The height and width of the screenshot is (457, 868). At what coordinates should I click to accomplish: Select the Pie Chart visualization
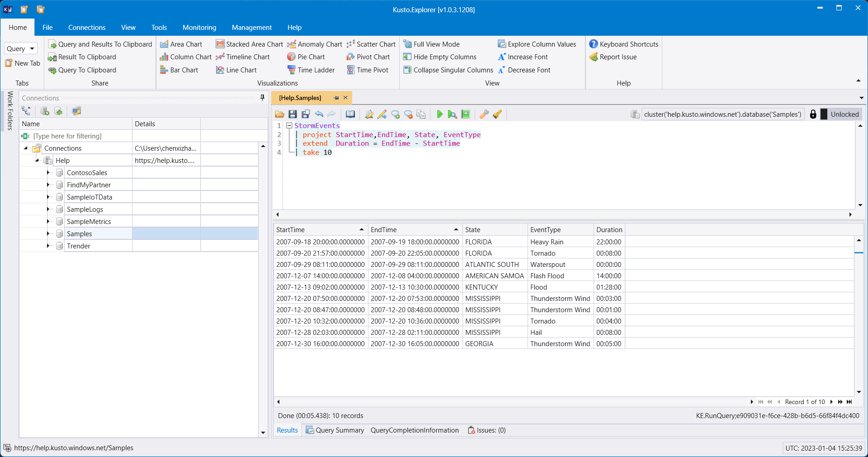[306, 57]
